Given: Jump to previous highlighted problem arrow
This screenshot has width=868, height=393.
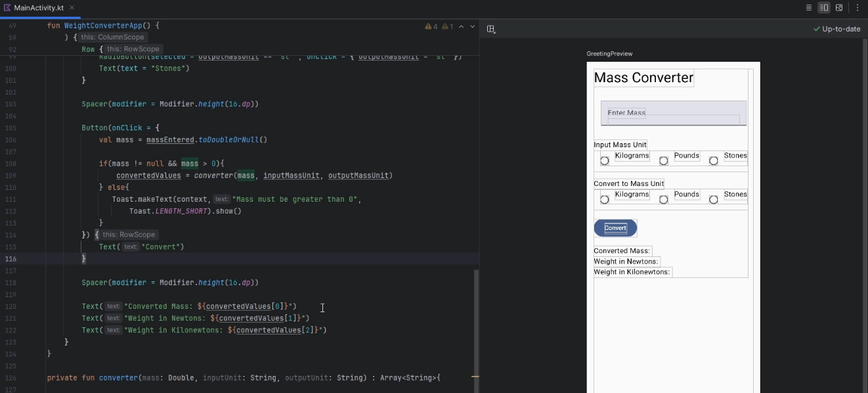Looking at the screenshot, I should tap(461, 27).
